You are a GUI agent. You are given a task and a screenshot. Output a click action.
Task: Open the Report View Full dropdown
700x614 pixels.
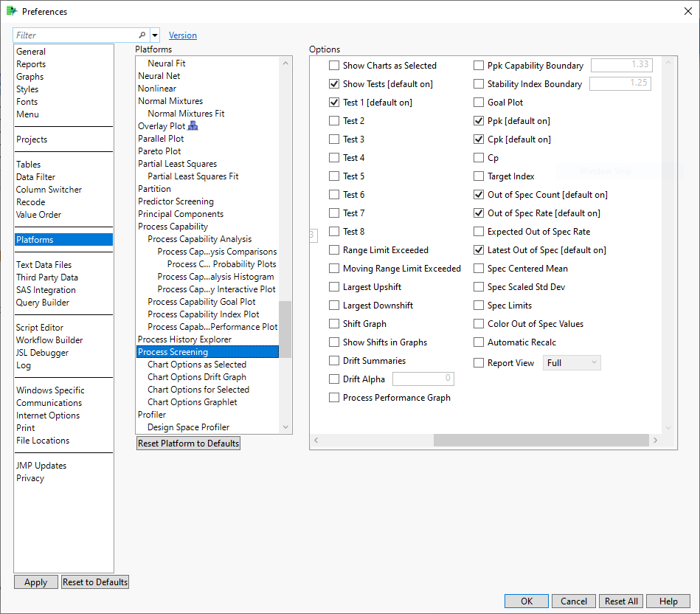pos(572,362)
